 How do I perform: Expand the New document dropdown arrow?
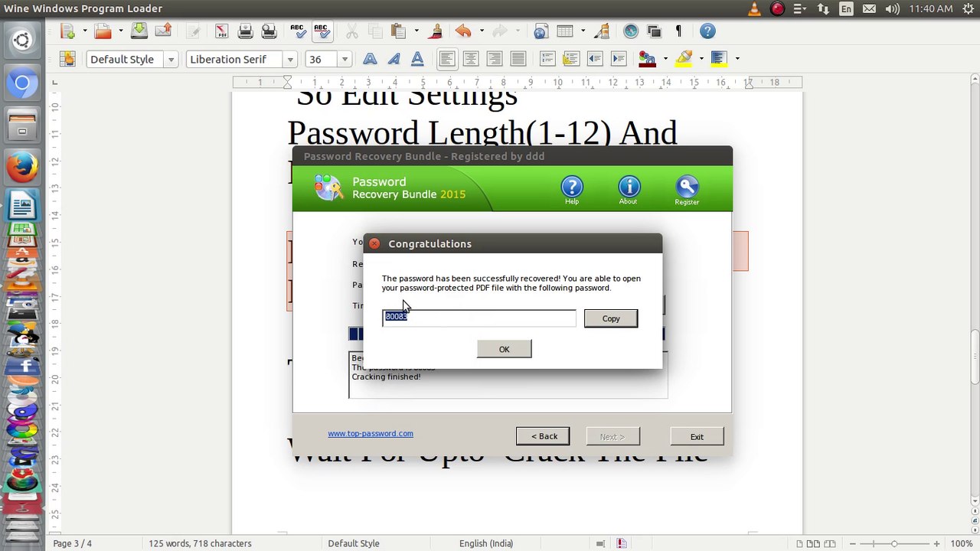[x=83, y=31]
